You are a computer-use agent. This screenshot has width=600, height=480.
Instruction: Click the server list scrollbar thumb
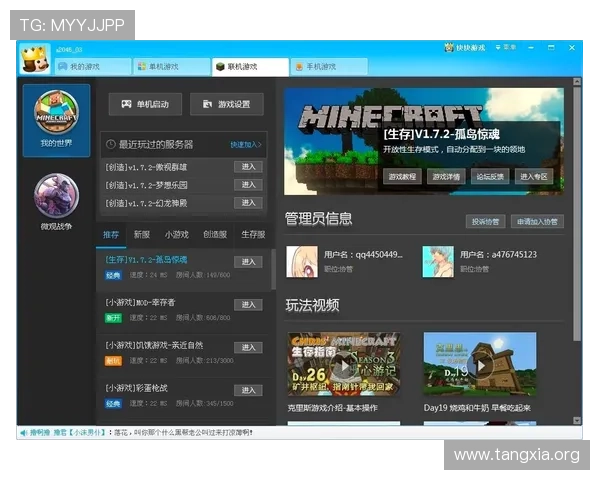(x=274, y=269)
